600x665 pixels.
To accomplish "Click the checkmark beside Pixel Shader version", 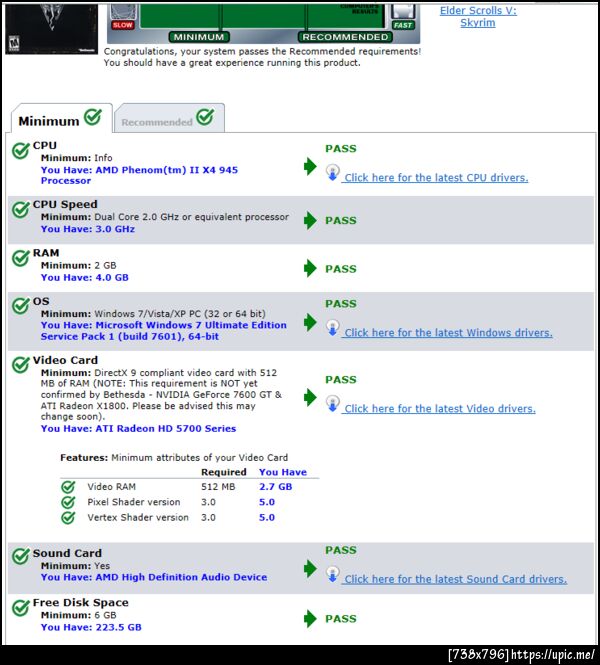I will click(68, 502).
